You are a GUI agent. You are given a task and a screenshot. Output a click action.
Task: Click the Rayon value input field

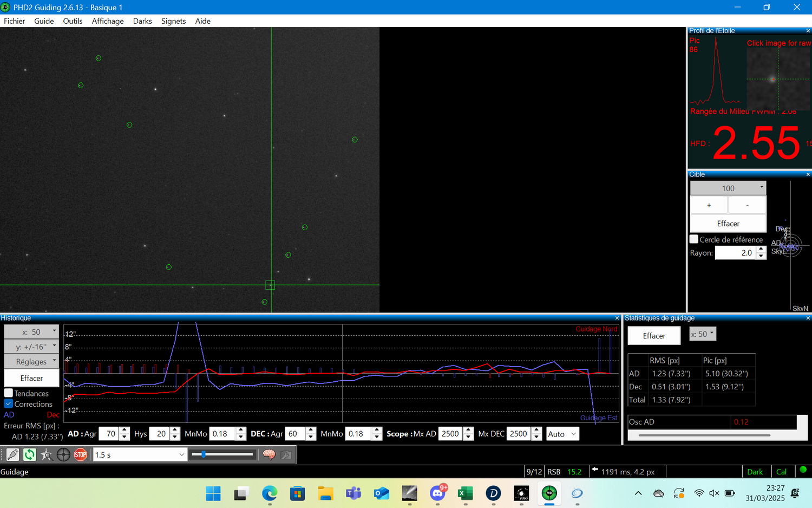point(735,253)
